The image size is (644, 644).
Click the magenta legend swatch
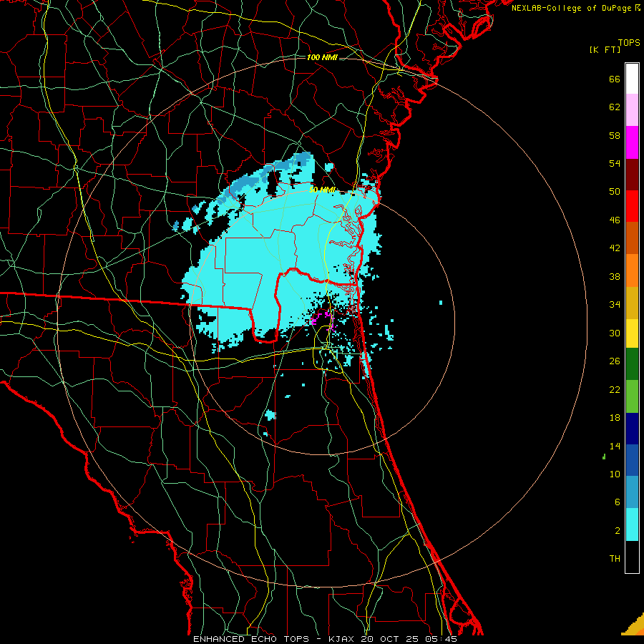point(632,142)
